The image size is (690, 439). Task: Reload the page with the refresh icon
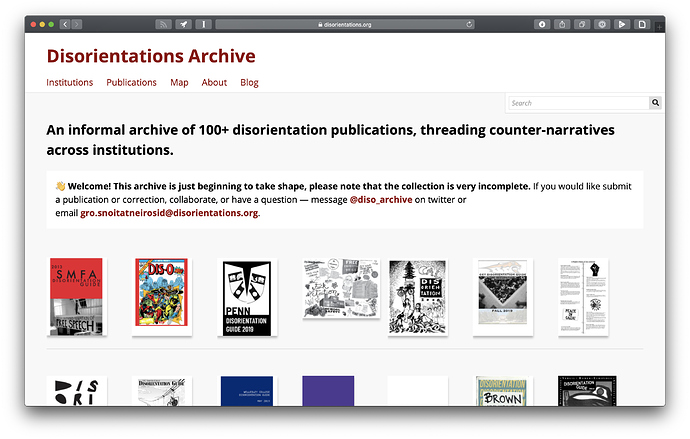[x=470, y=24]
